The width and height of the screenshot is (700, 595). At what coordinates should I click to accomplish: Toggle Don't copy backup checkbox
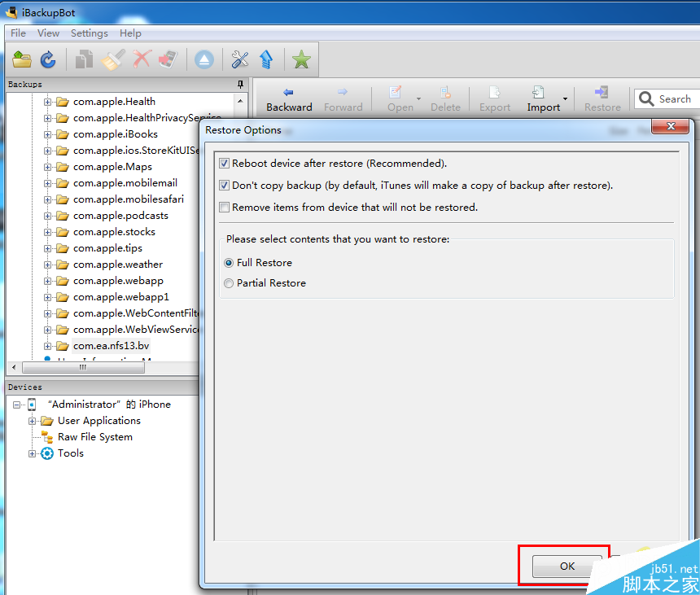coord(224,186)
